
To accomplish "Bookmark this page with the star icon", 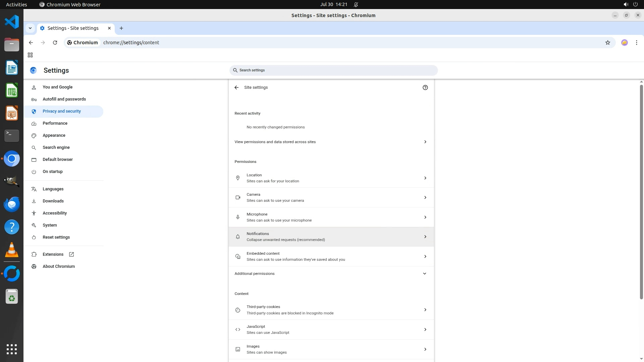I will pos(607,43).
